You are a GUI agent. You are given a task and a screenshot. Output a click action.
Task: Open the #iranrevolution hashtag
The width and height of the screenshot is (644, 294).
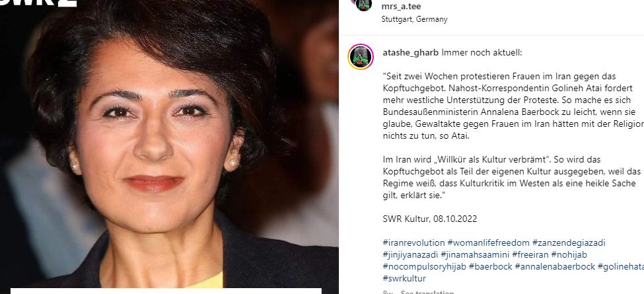[x=413, y=242]
